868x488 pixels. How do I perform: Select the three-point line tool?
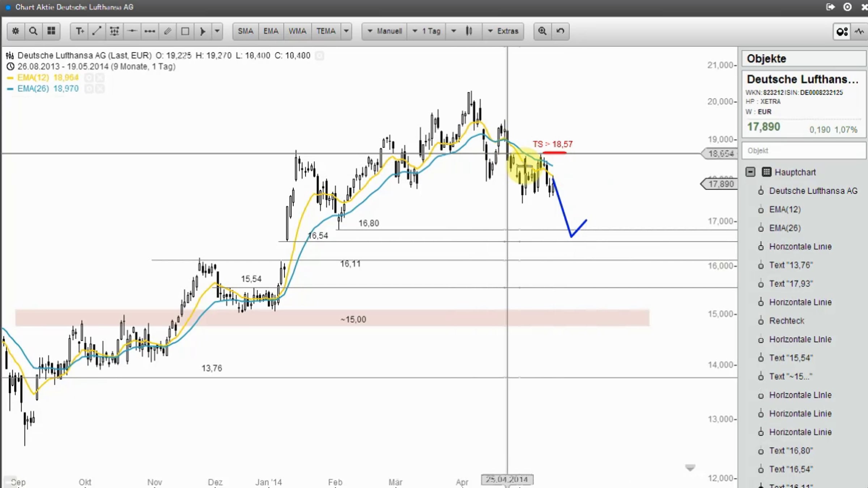click(x=150, y=31)
